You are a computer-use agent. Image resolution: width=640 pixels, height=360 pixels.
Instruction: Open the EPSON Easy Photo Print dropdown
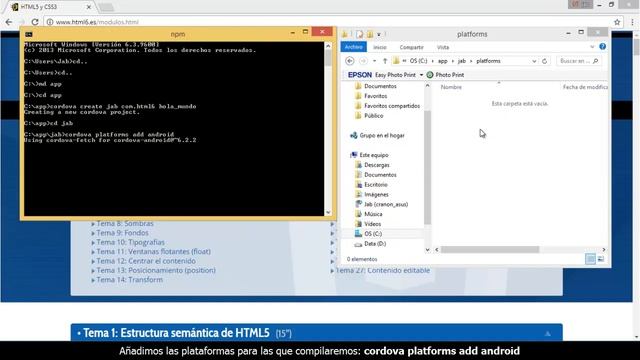421,75
